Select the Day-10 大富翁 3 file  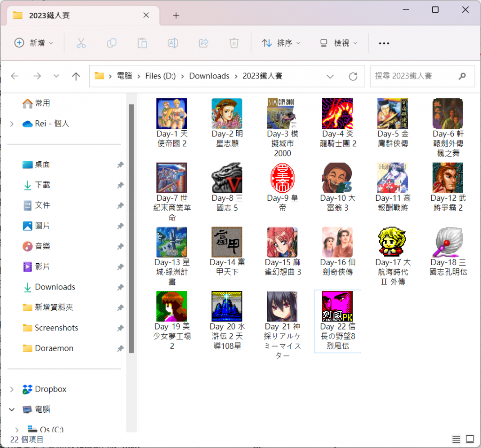pyautogui.click(x=337, y=187)
